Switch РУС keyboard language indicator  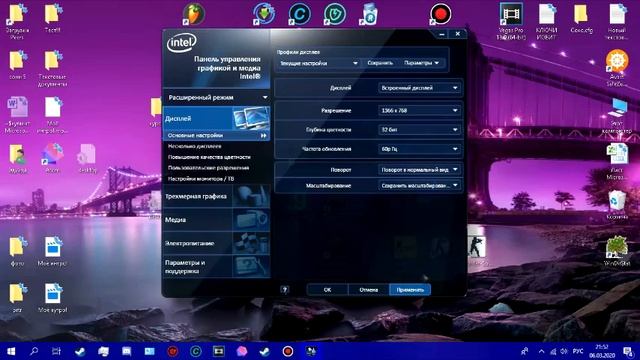pyautogui.click(x=578, y=351)
